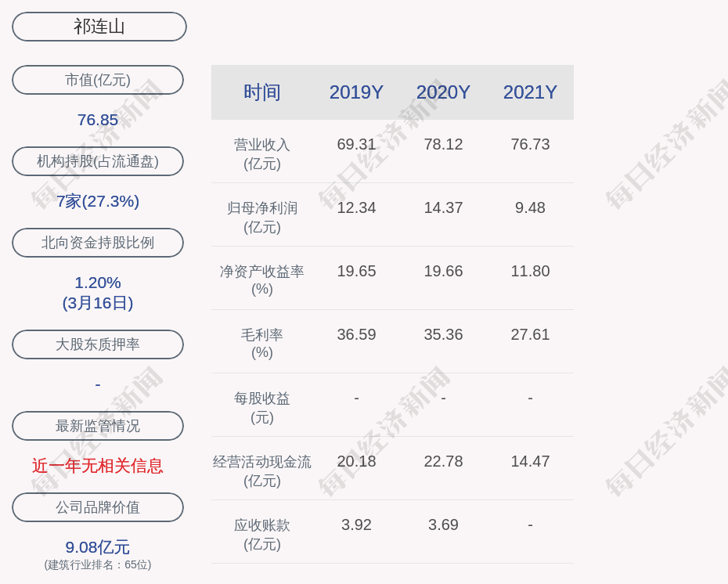This screenshot has width=728, height=584.
Task: Select the 市值(亿元) label button
Action: click(98, 80)
